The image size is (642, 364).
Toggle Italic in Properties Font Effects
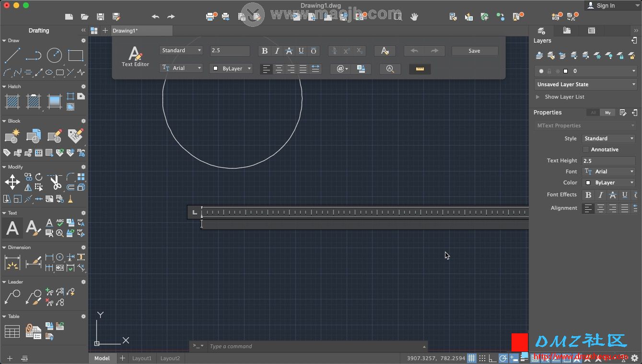(x=600, y=195)
